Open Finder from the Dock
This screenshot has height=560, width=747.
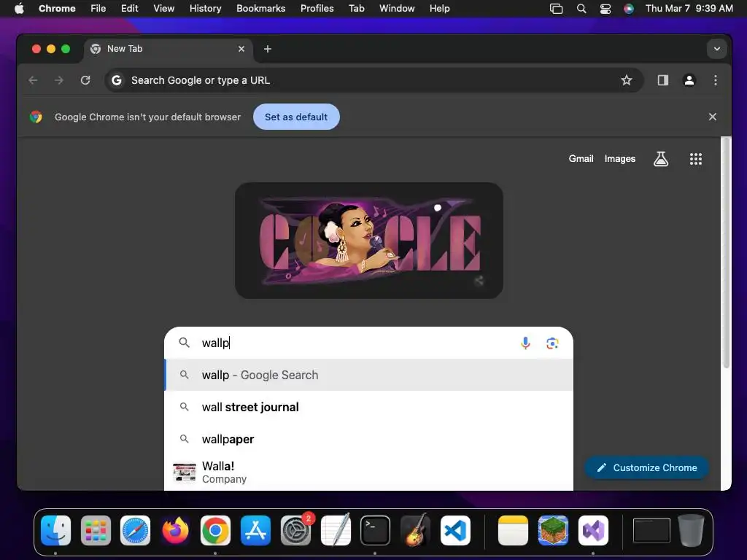pos(55,531)
